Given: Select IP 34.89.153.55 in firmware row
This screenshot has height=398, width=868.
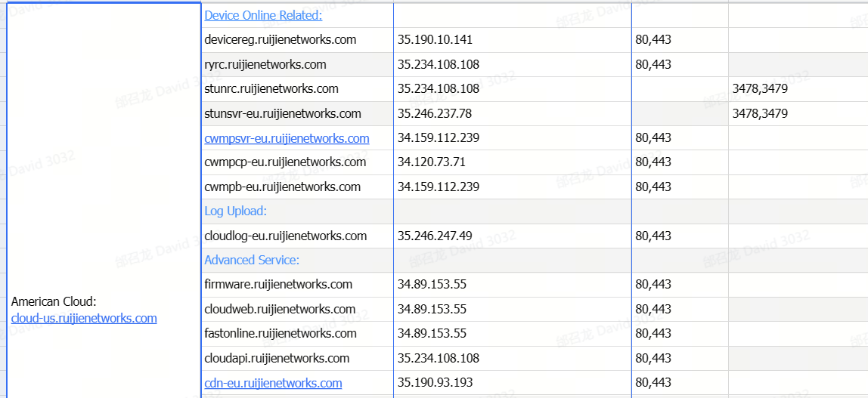Looking at the screenshot, I should click(x=432, y=284).
